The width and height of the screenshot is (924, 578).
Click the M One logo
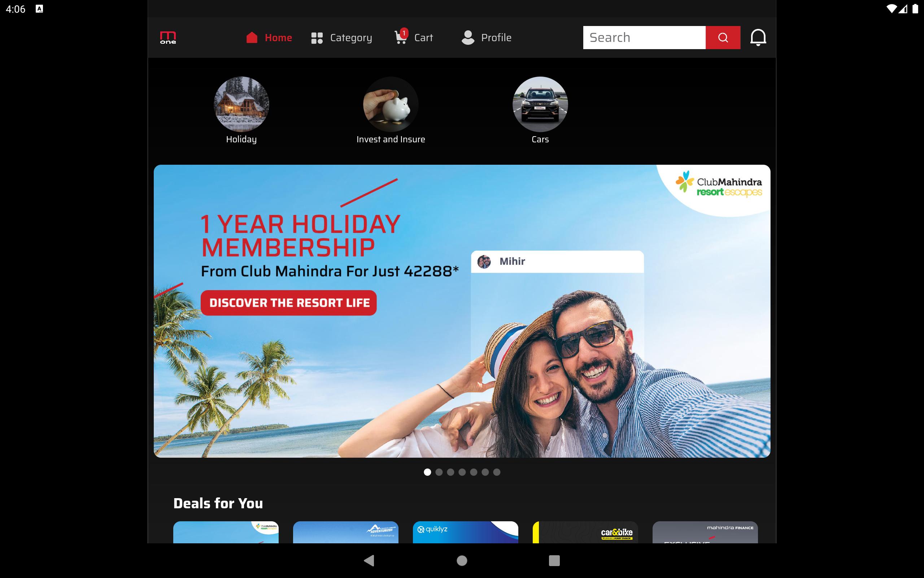click(x=168, y=38)
